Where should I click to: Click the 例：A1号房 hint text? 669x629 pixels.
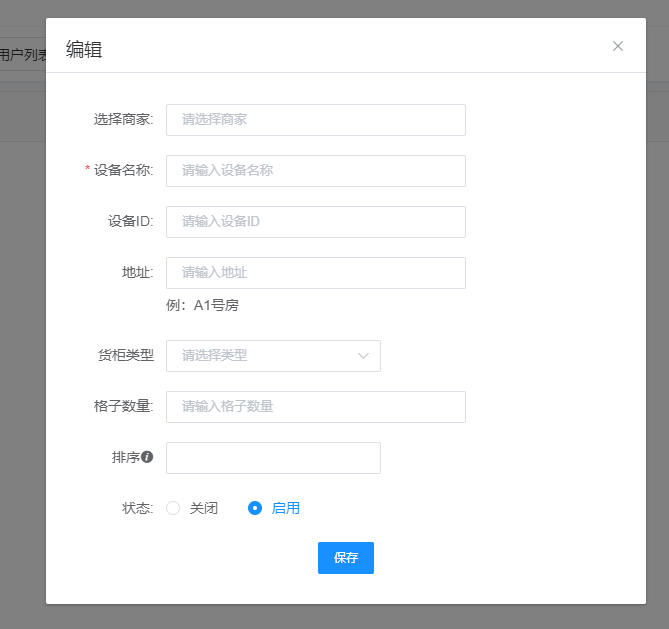pos(202,305)
